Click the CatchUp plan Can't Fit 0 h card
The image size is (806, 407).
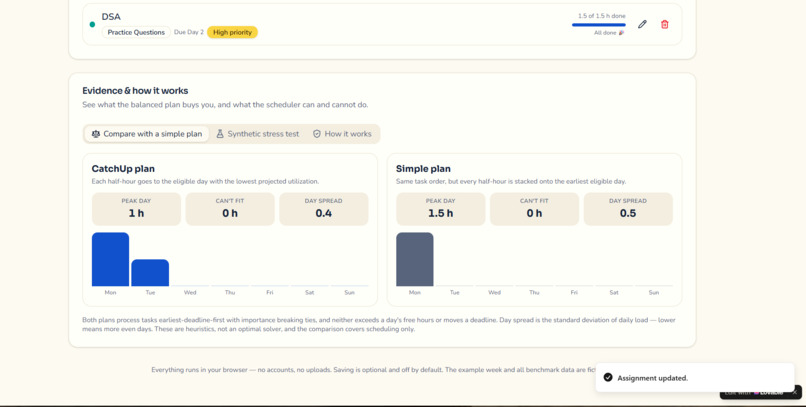230,209
